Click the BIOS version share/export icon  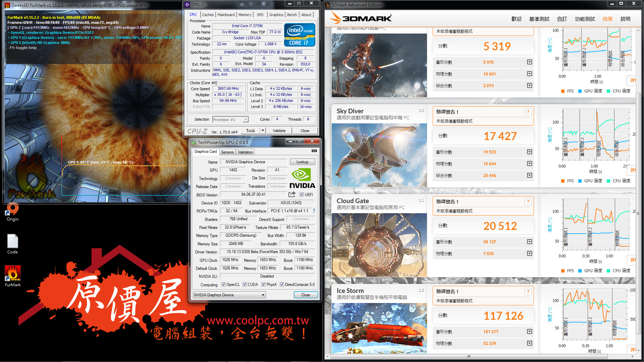[292, 194]
